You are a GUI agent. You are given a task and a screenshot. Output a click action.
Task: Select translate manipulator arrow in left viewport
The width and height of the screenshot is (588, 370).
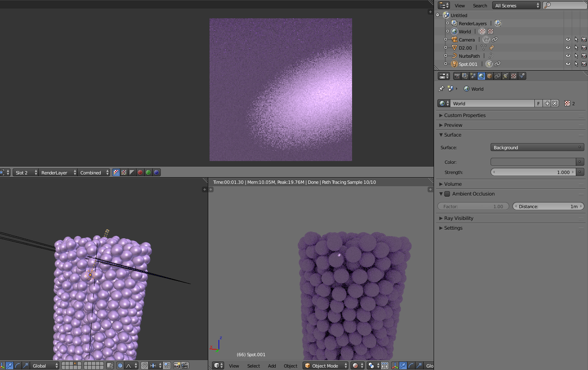click(x=9, y=366)
